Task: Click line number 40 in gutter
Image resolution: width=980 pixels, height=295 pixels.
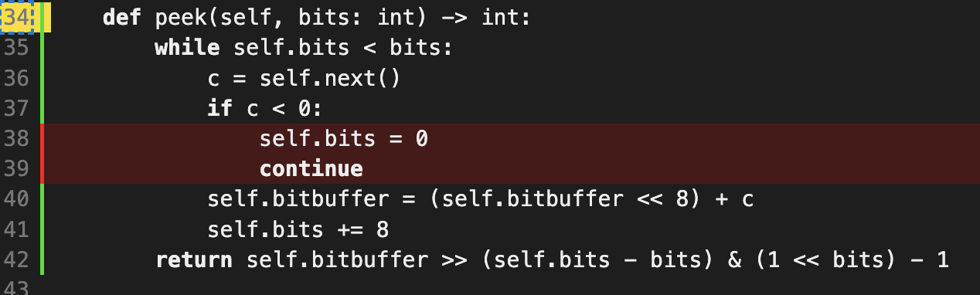Action: [17, 198]
